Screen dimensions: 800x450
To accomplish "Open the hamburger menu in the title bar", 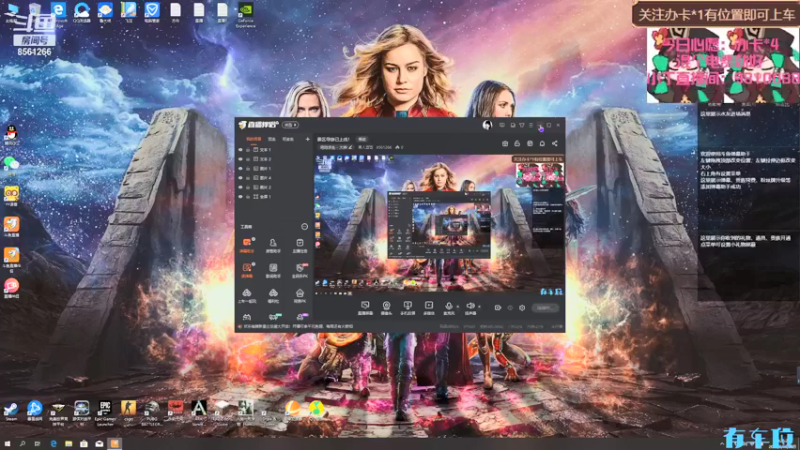I will point(531,125).
